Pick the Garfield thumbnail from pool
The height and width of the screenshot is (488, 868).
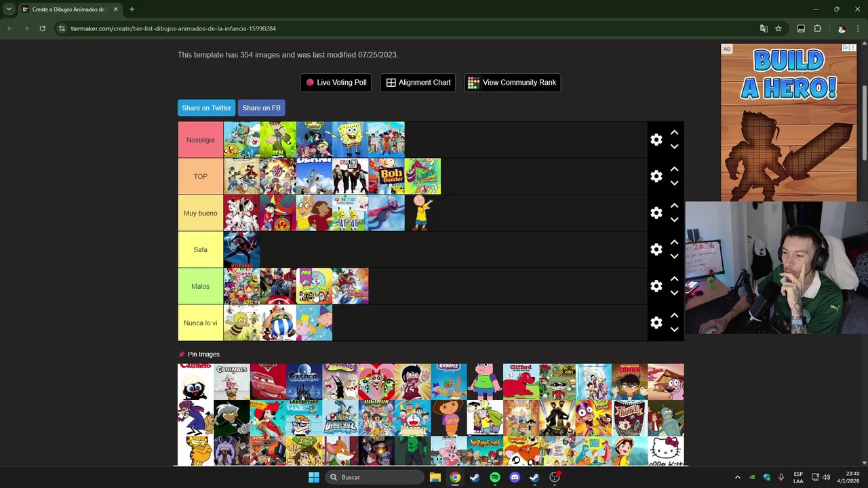coord(195,451)
